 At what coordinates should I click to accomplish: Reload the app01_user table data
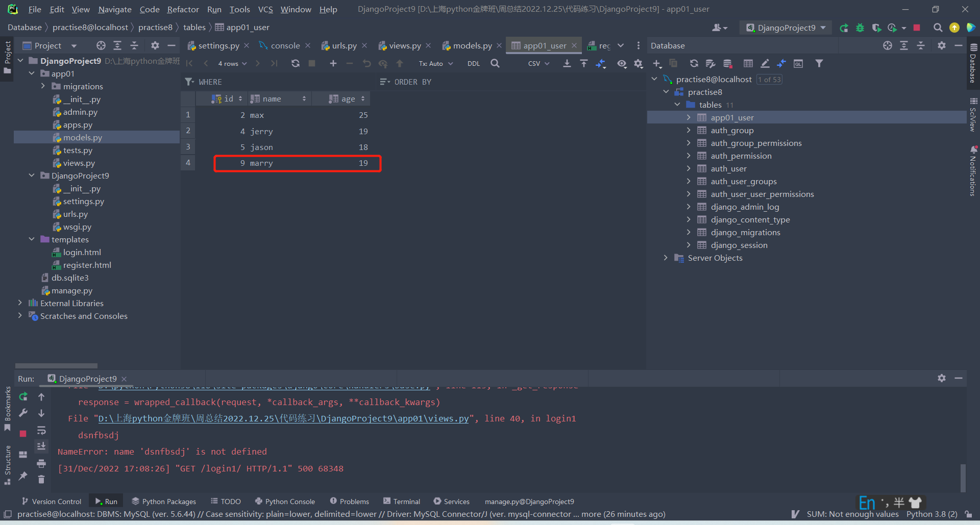pos(296,63)
